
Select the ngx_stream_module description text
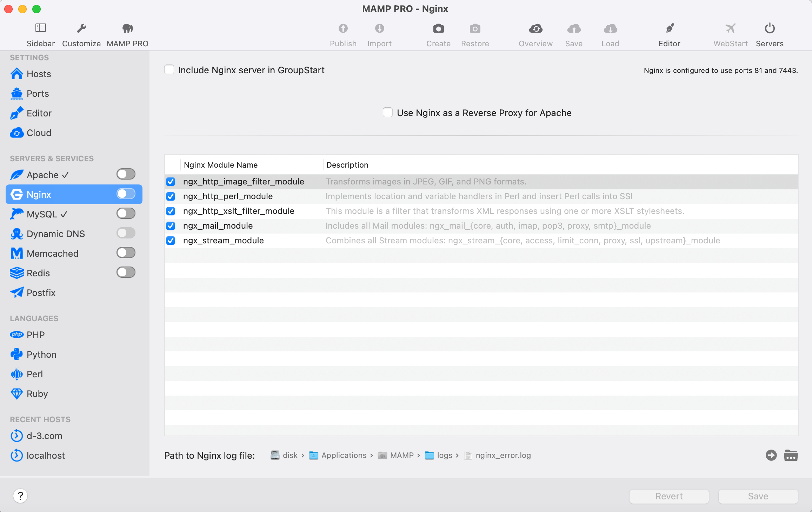[523, 241]
